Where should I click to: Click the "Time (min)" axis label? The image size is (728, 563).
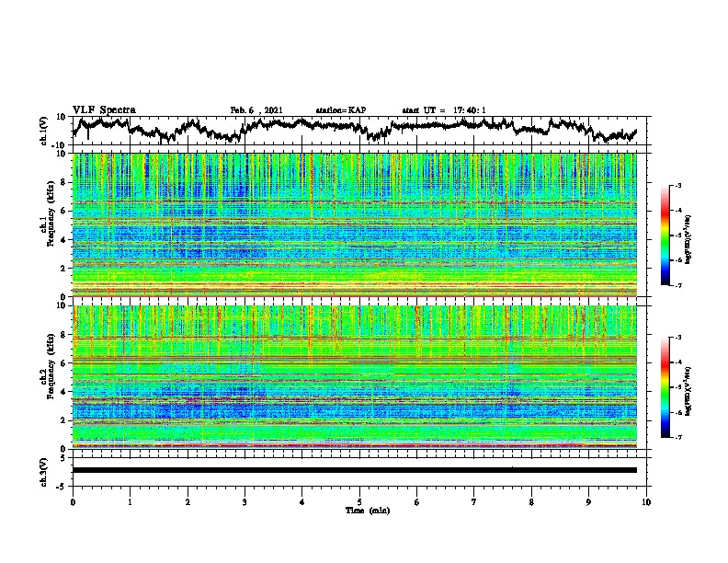[368, 511]
